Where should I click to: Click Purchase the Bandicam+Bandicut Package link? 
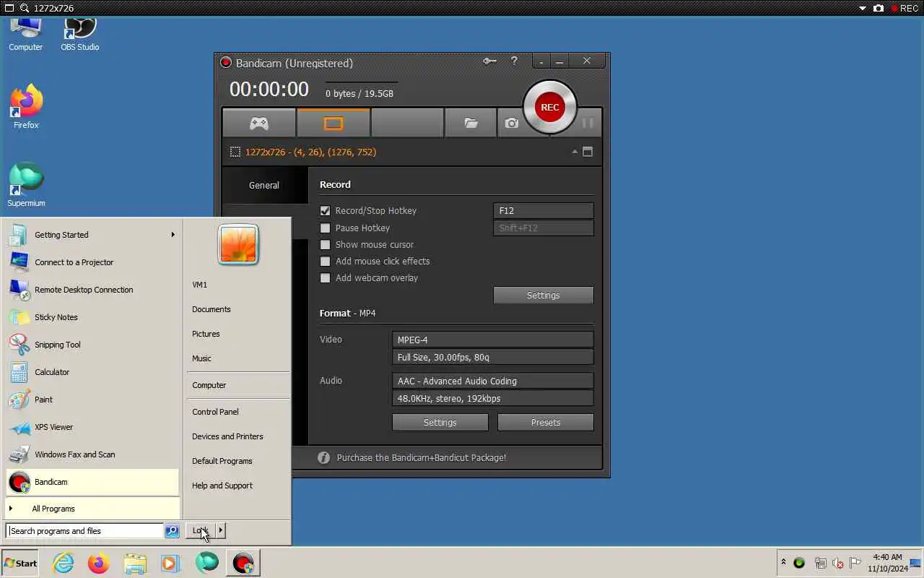click(422, 457)
